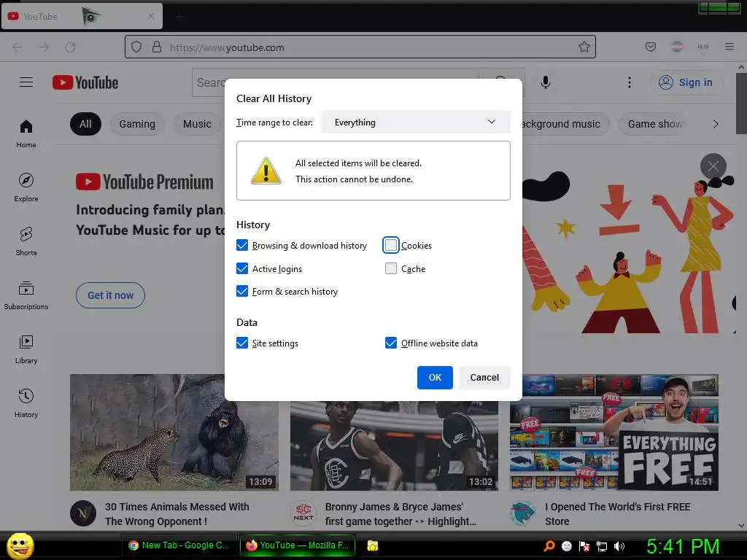This screenshot has width=747, height=560.
Task: Open the Firefox application menu
Action: [x=729, y=47]
